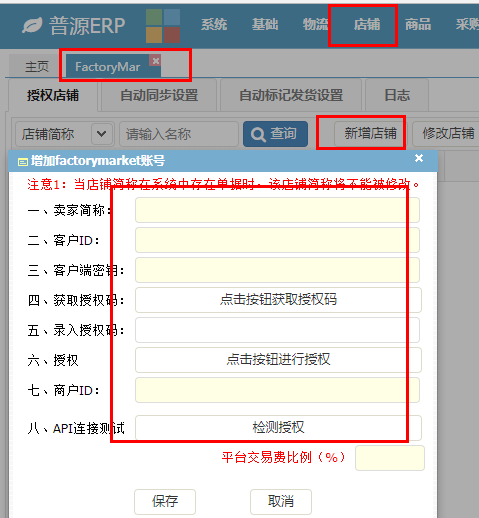Click the 普源ERP leaf logo icon

click(x=32, y=25)
